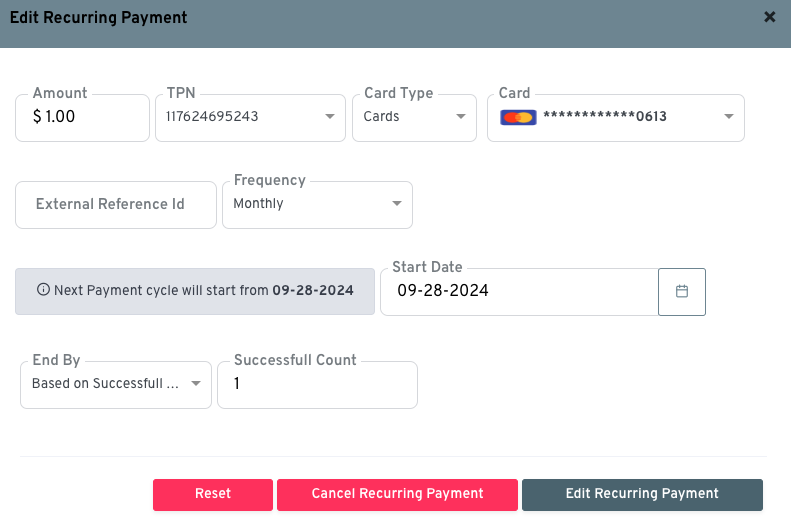Click the info icon beside Next Payment notice

[43, 291]
